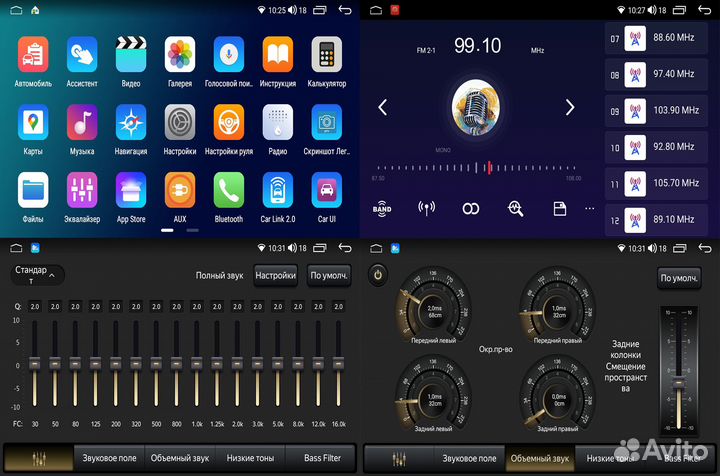Tap the radio station search magnifier icon

[x=515, y=208]
